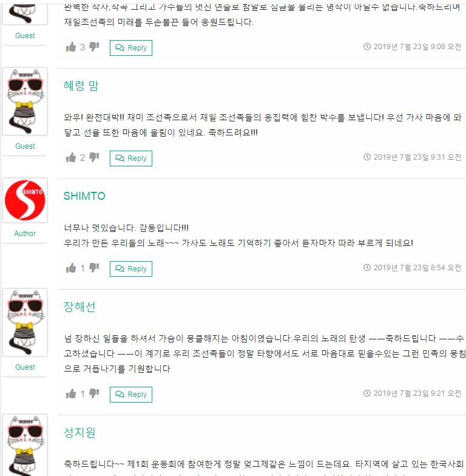The image size is (466, 476).
Task: Open the 혜령 맘 commenter name link
Action: click(81, 86)
